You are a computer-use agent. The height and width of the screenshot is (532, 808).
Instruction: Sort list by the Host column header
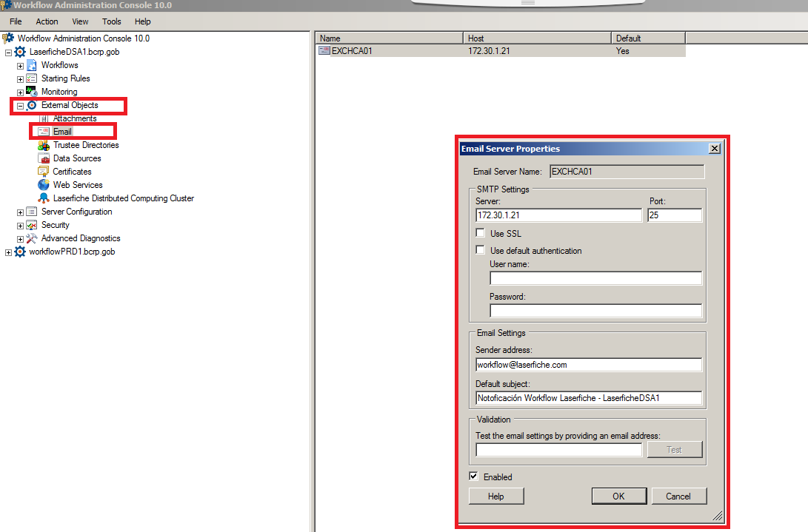click(537, 38)
